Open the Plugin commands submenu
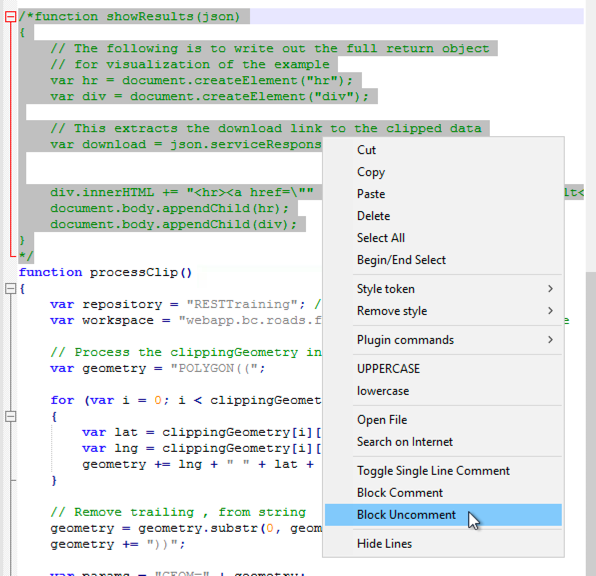 (x=443, y=340)
